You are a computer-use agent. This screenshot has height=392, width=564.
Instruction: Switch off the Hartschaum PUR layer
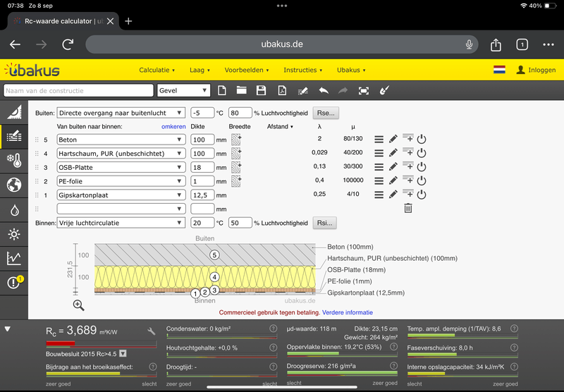(422, 153)
